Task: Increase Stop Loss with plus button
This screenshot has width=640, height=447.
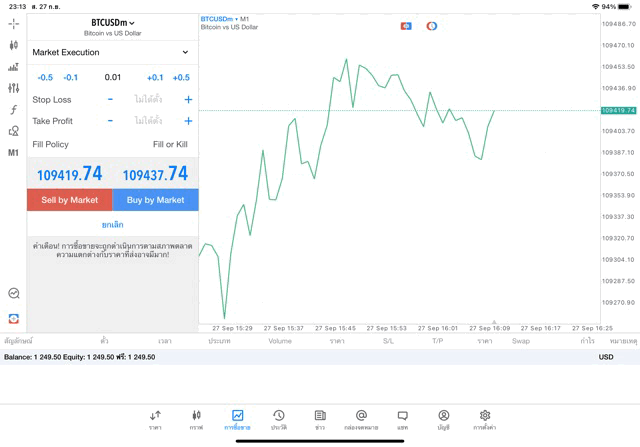Action: click(188, 100)
